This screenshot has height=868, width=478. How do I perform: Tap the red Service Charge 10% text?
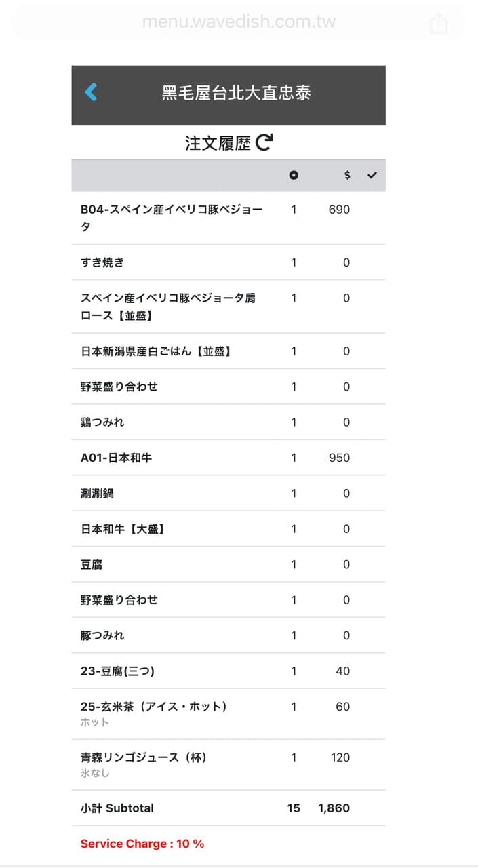[142, 844]
